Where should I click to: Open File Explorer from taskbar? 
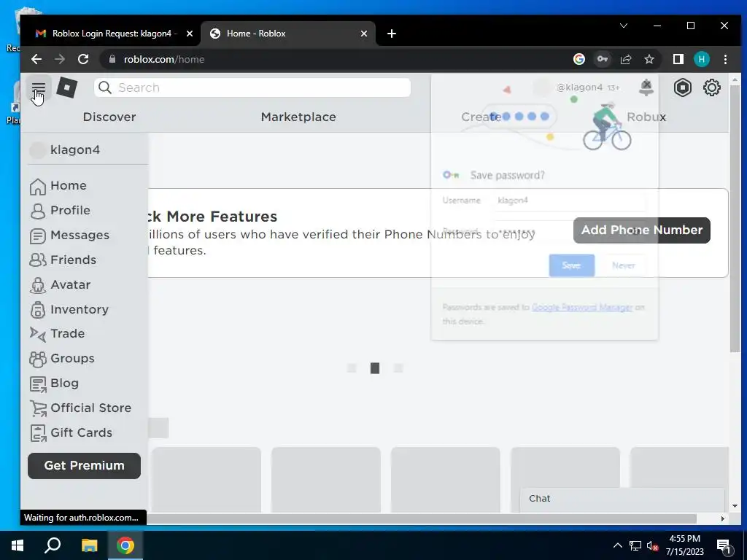click(x=89, y=545)
